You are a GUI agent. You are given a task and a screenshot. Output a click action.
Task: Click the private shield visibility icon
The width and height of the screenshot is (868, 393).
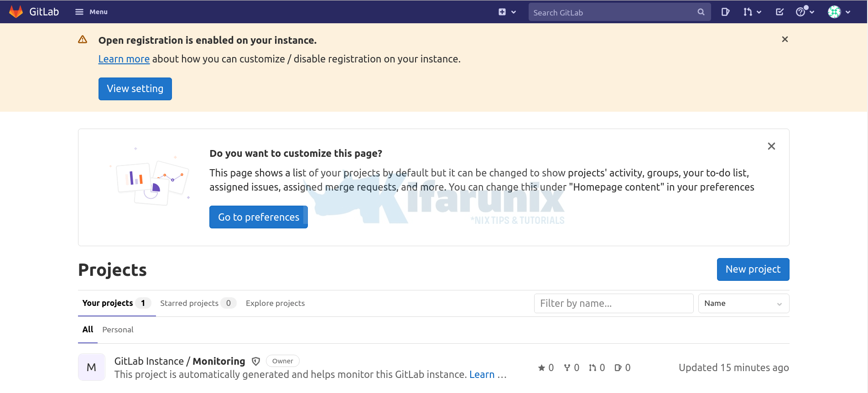[256, 361]
